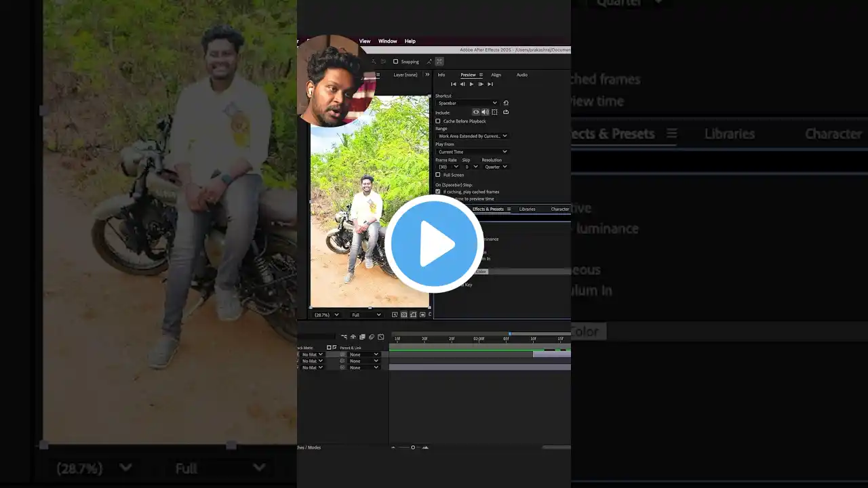
Task: Show hidden panels with the double-chevron button
Action: tap(427, 75)
